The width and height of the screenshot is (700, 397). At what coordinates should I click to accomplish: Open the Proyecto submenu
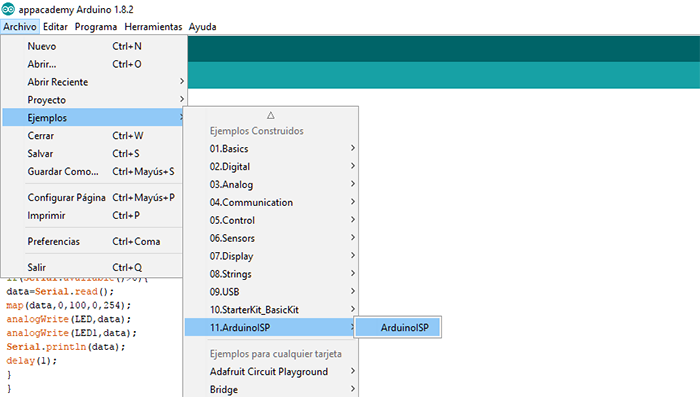click(93, 100)
